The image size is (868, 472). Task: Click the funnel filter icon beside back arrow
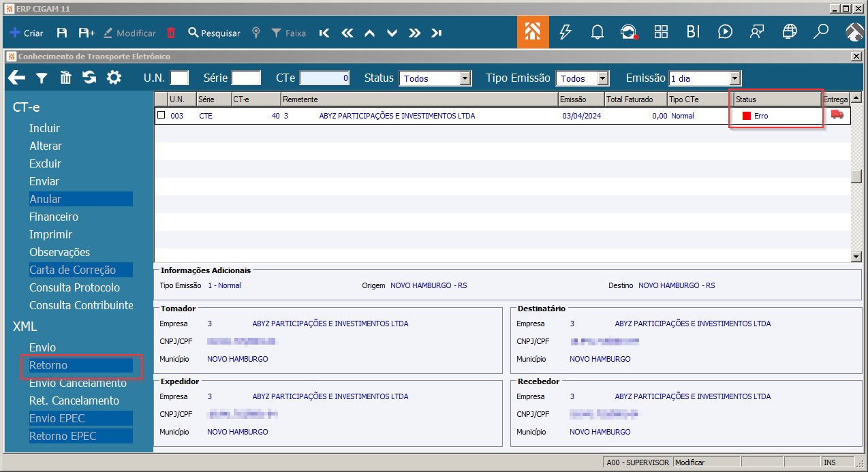point(42,78)
